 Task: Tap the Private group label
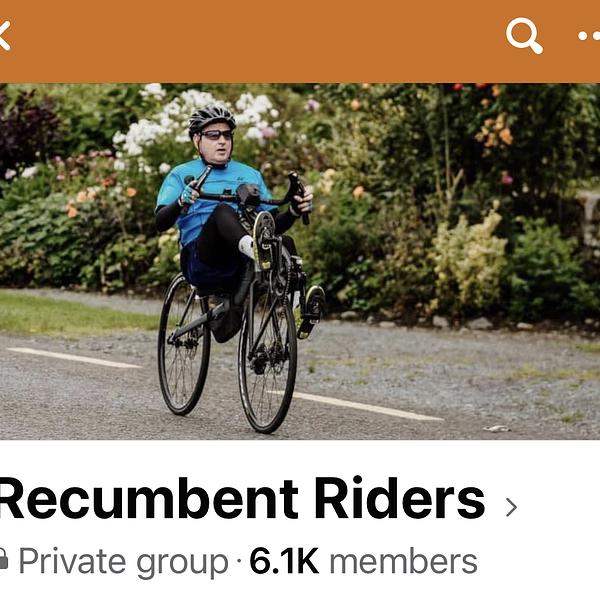[x=124, y=562]
